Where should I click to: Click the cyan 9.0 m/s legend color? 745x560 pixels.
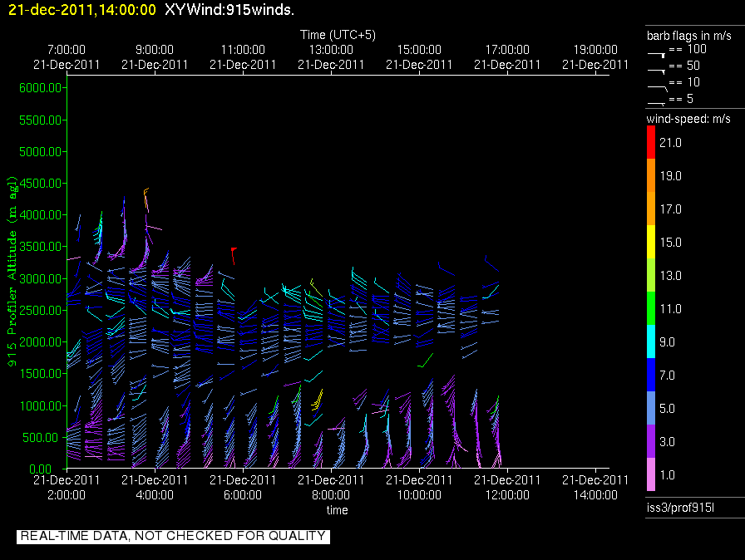pos(651,341)
